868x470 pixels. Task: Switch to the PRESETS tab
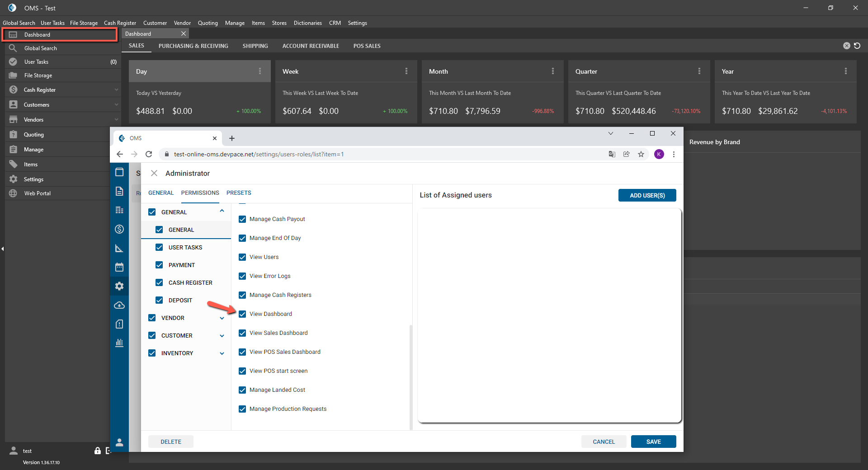click(239, 193)
